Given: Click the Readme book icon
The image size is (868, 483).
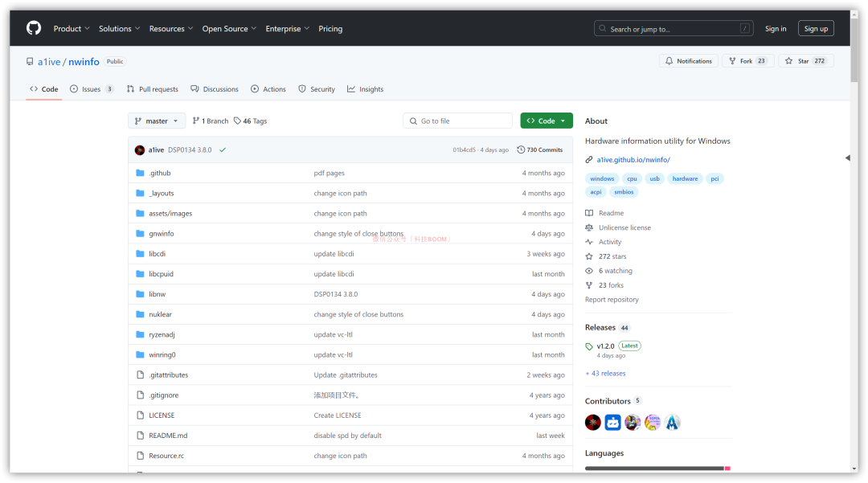Looking at the screenshot, I should 589,213.
